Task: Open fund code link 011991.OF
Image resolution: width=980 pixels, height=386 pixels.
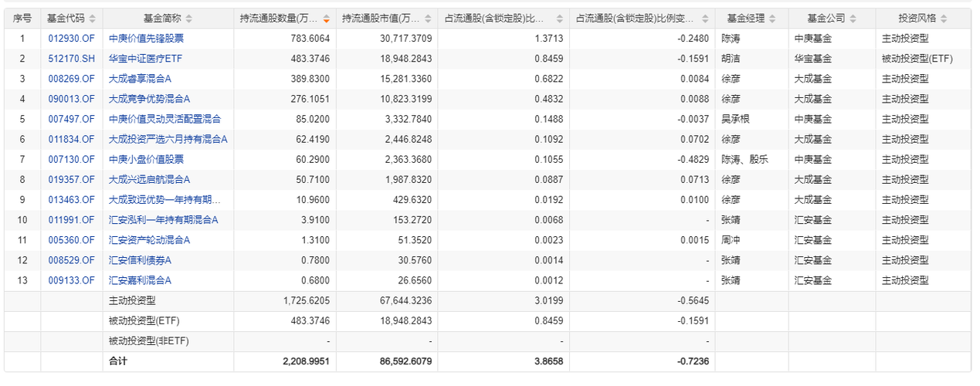Action: [x=71, y=220]
